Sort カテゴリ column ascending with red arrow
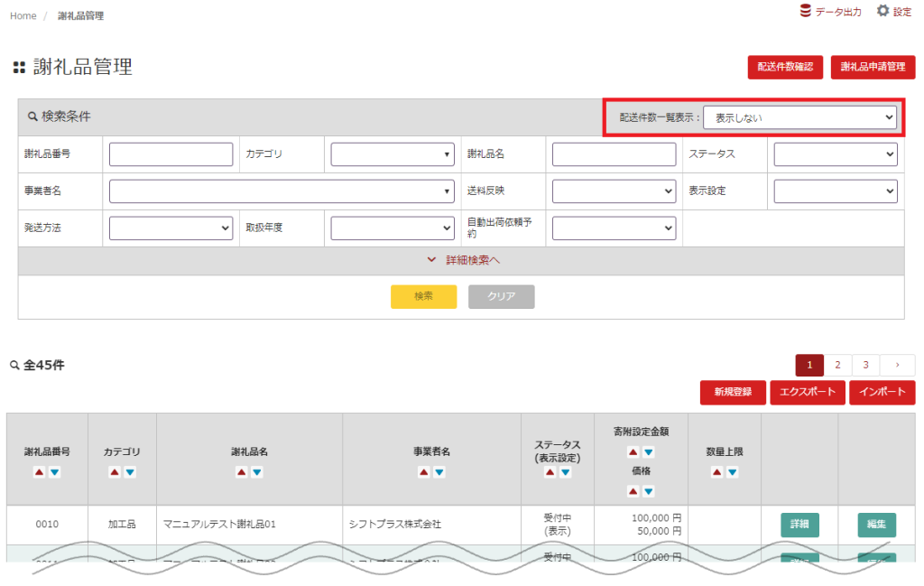924x586 pixels. 115,472
